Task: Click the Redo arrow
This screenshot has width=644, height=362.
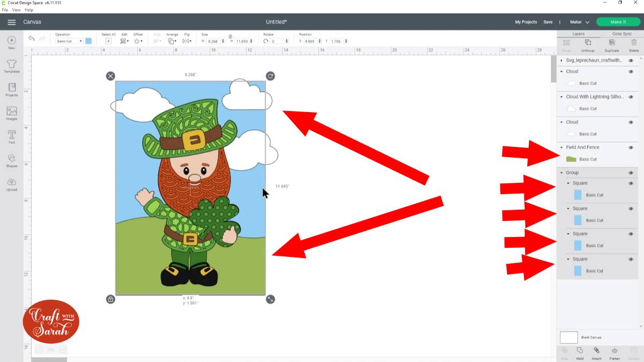Action: (42, 39)
